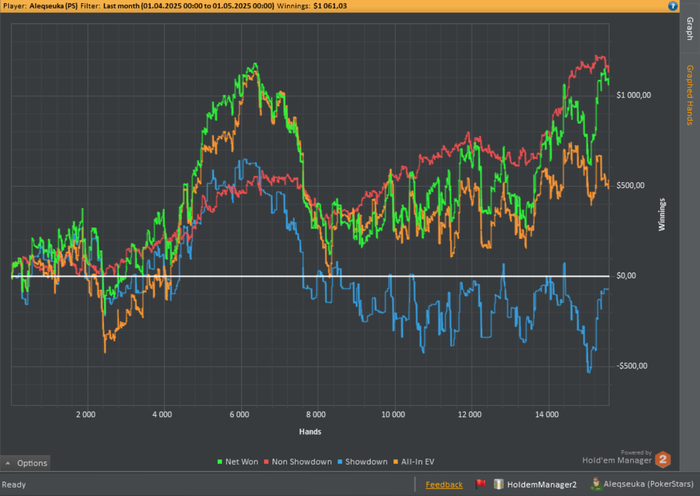Screen dimensions: 700x496
Task: Switch to the Graph side tab
Action: pos(690,29)
